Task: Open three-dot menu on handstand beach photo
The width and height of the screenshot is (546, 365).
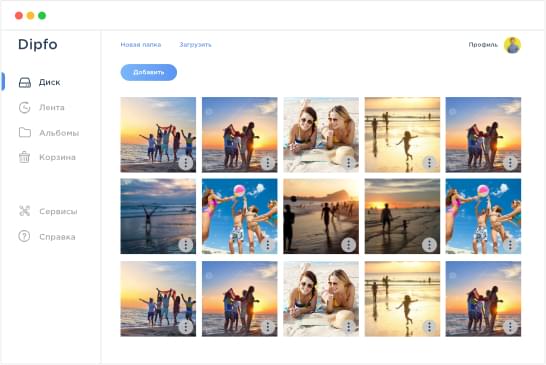Action: click(186, 245)
